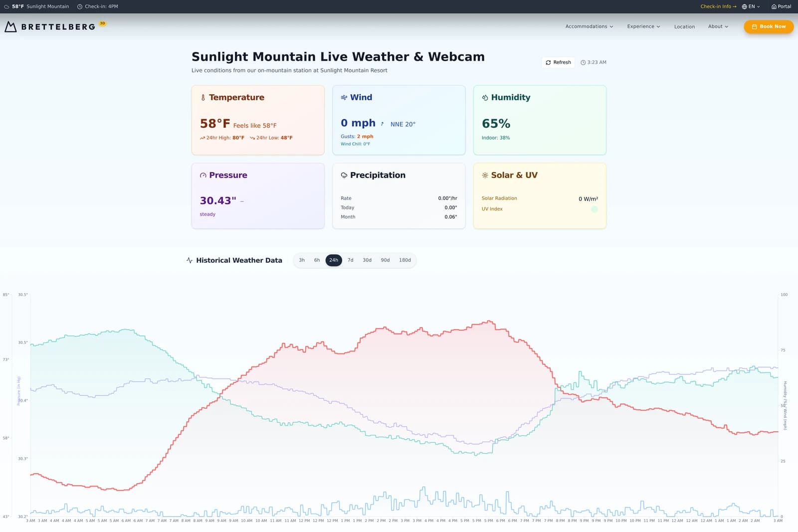Click the "85°" label on chart axis
This screenshot has width=798, height=532.
(x=6, y=295)
